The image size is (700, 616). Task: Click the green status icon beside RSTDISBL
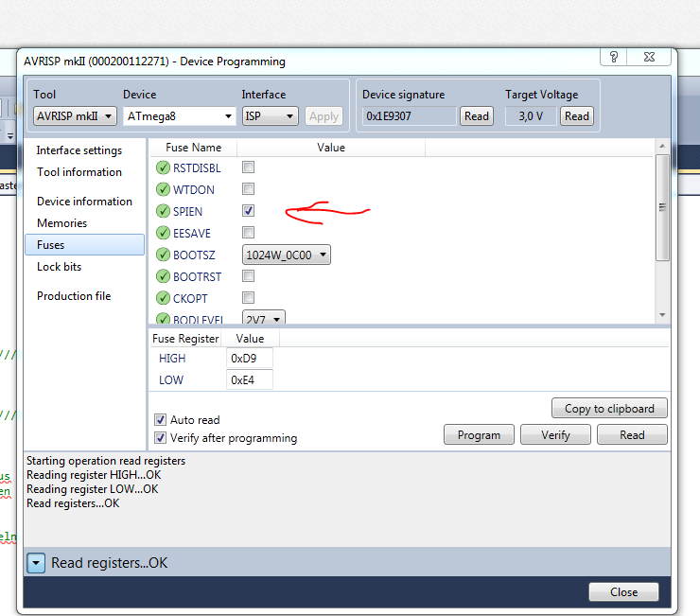[163, 168]
